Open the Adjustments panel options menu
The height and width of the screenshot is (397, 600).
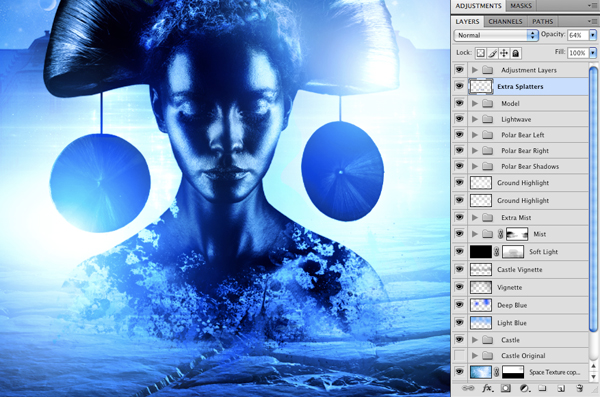[x=593, y=6]
